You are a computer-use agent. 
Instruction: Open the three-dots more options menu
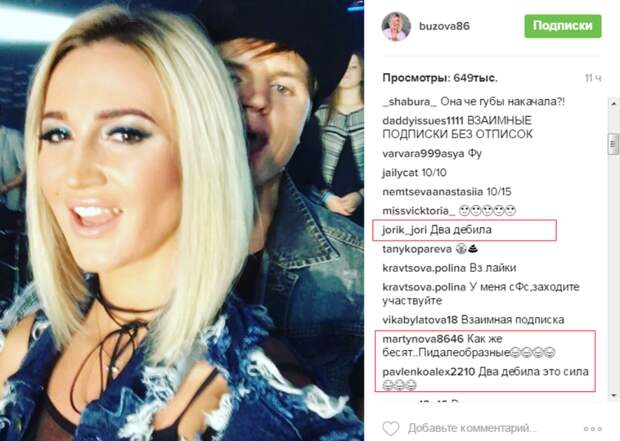click(x=593, y=429)
